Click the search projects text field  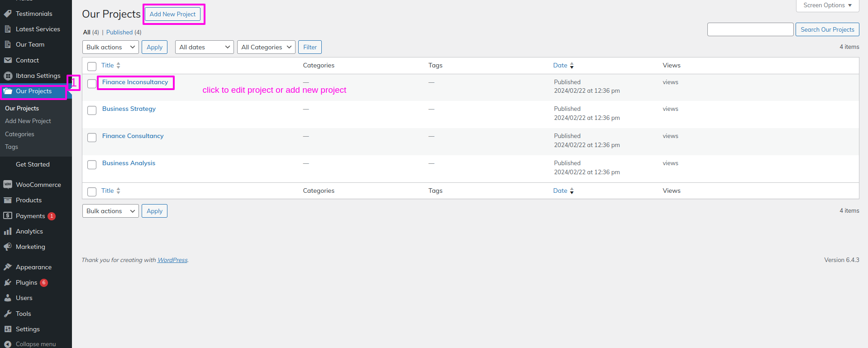point(750,29)
